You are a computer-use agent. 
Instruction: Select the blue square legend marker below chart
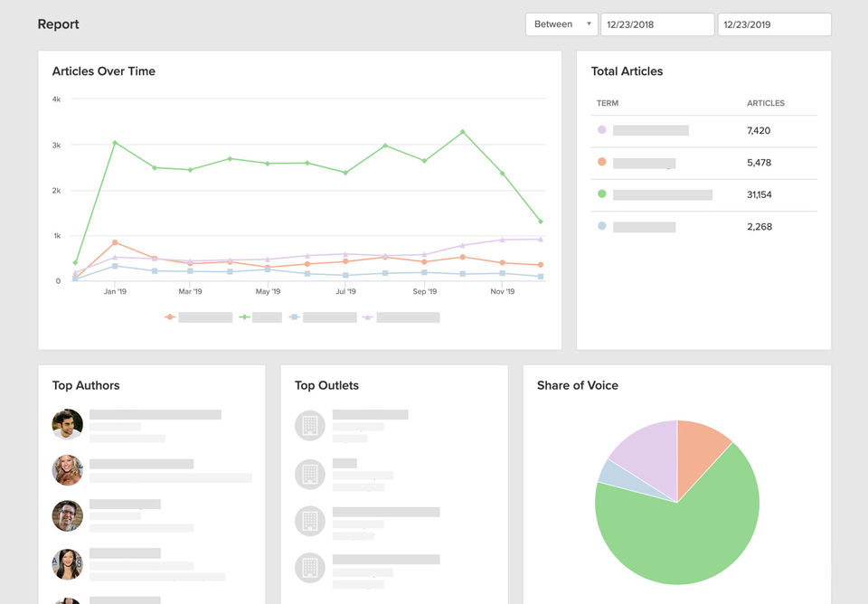pos(295,317)
